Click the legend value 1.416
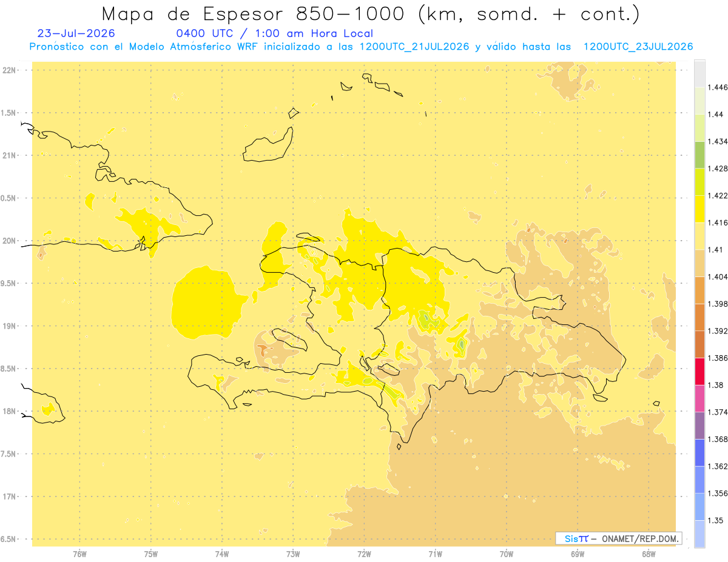Image resolution: width=728 pixels, height=562 pixels. point(718,222)
